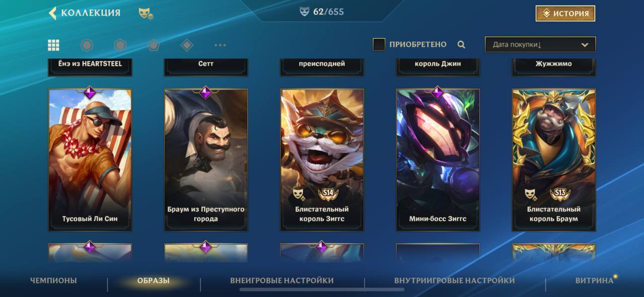The image size is (644, 297).
Task: Select the diamond rarity filter icon
Action: point(187,45)
